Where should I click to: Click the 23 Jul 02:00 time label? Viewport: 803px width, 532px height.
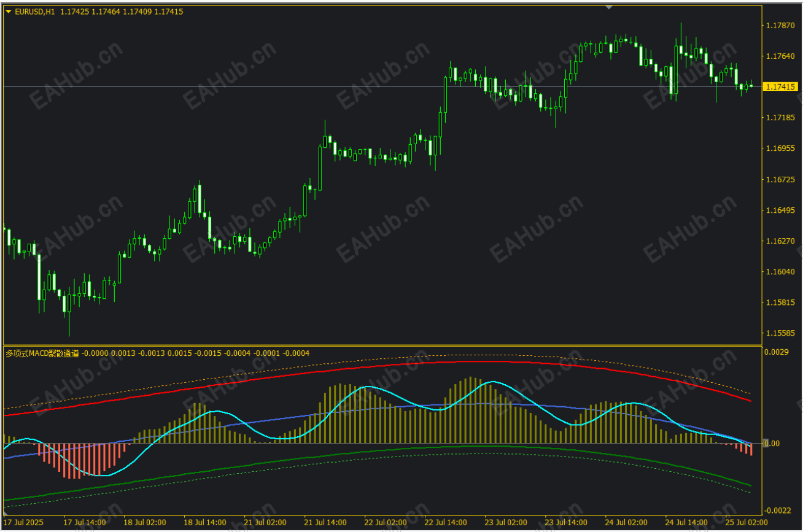506,522
